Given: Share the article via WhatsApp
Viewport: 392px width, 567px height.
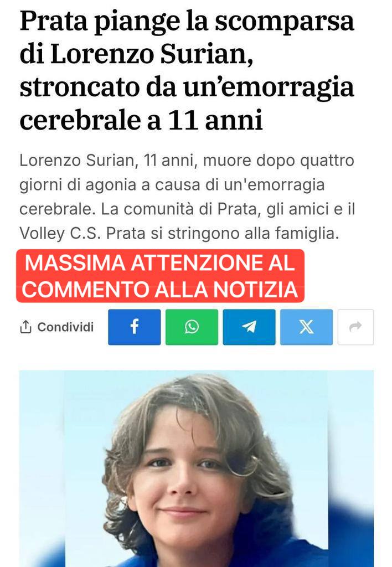Looking at the screenshot, I should (192, 327).
